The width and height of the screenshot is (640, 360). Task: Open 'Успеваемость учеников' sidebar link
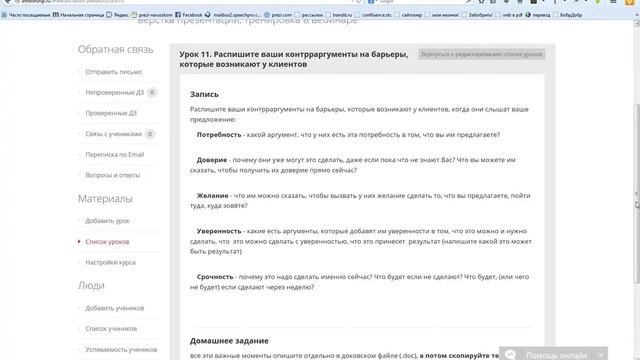121,350
